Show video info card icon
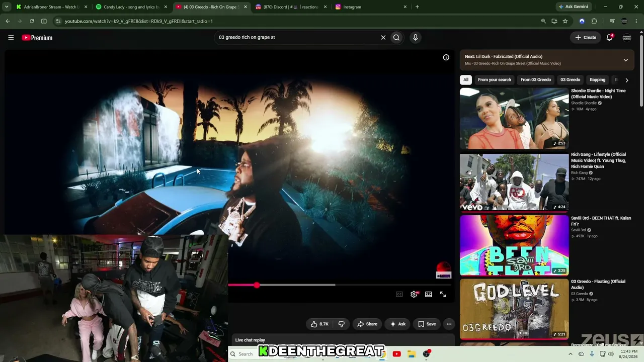 [x=446, y=57]
